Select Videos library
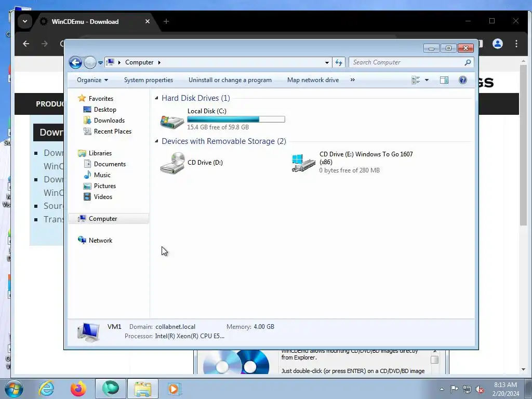The height and width of the screenshot is (399, 532). click(103, 197)
